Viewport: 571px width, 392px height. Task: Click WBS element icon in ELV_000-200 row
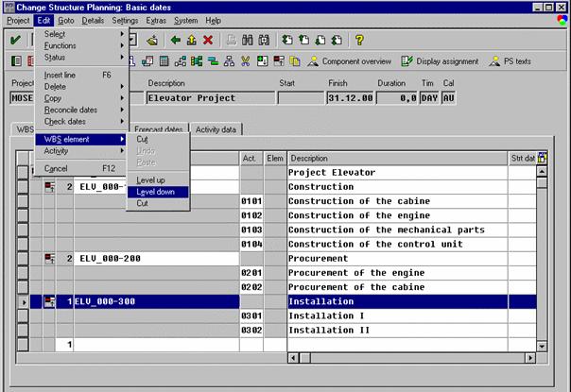[49, 259]
